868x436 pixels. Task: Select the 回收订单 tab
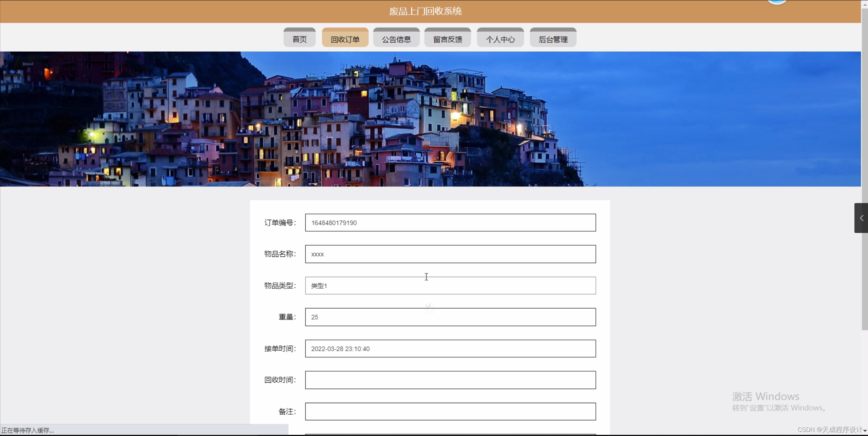click(345, 39)
